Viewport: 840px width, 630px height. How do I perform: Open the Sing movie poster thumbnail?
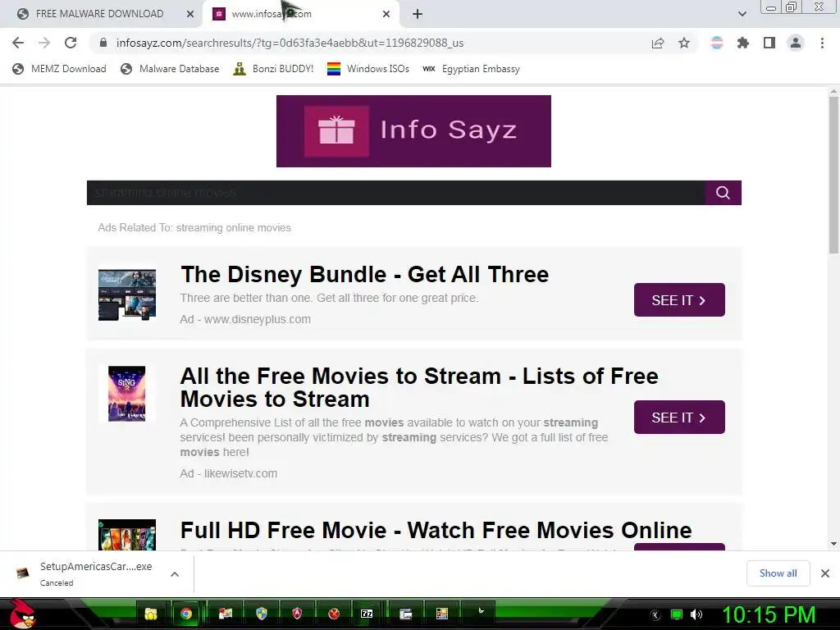[127, 394]
